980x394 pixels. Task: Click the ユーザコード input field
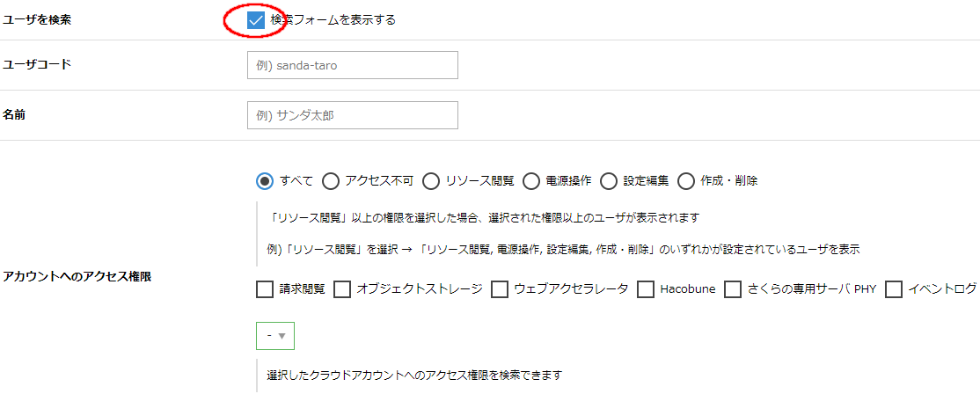[x=353, y=65]
